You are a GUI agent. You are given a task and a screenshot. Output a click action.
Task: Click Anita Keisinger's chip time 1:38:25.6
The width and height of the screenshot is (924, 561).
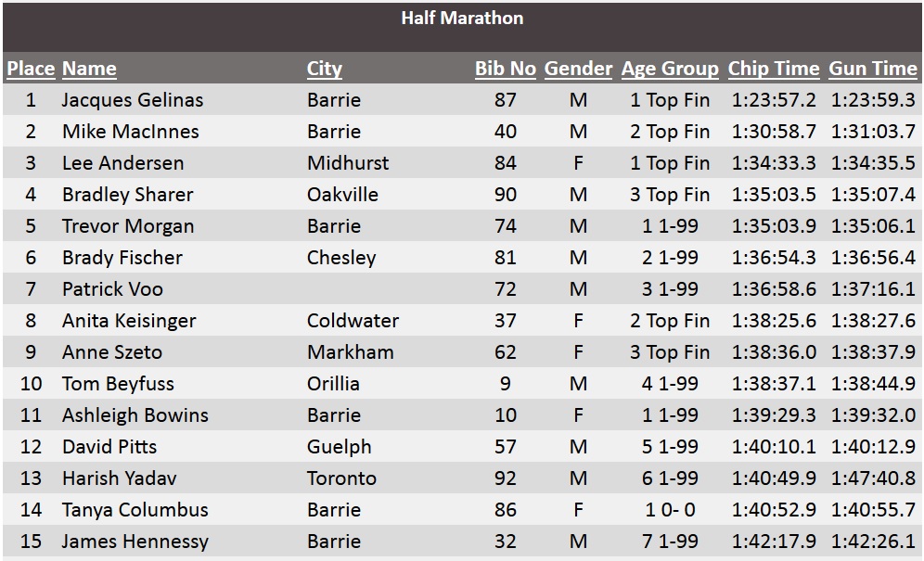(774, 321)
